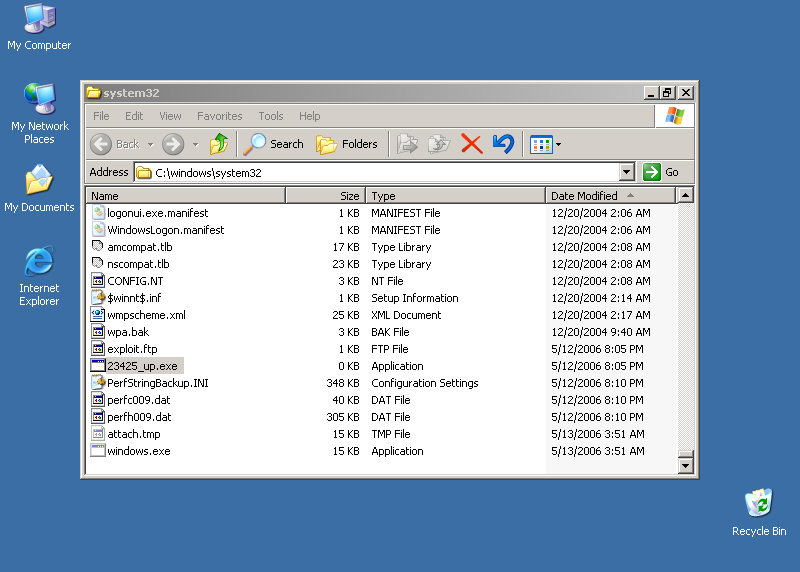Click in the Address path field

378,172
